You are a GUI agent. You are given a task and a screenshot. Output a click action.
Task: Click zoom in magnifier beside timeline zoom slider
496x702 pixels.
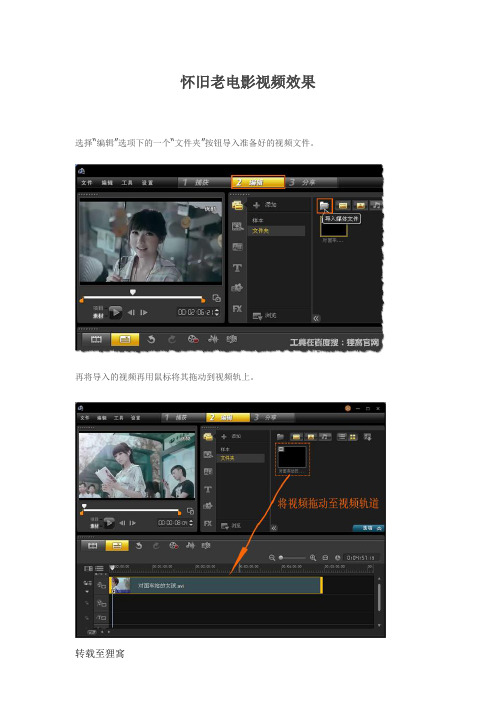313,558
